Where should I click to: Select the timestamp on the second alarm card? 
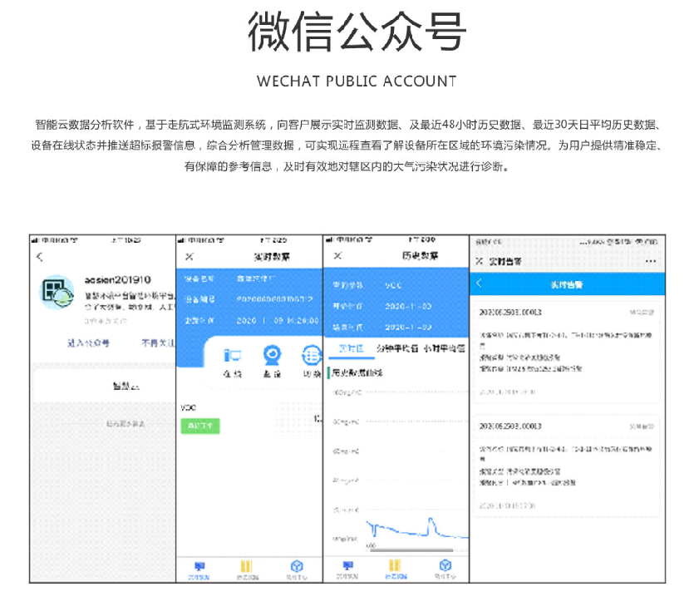[x=508, y=505]
